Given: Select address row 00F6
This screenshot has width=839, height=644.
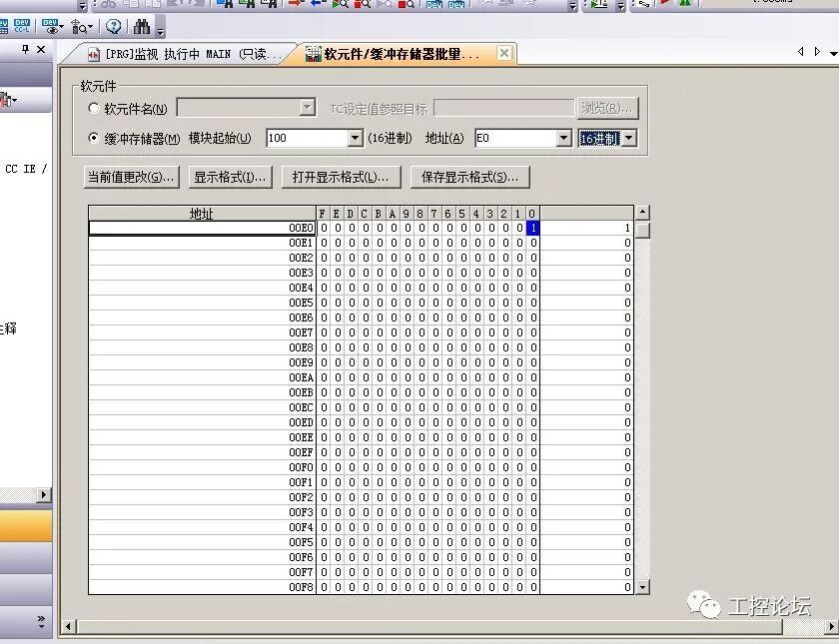Looking at the screenshot, I should [x=202, y=557].
